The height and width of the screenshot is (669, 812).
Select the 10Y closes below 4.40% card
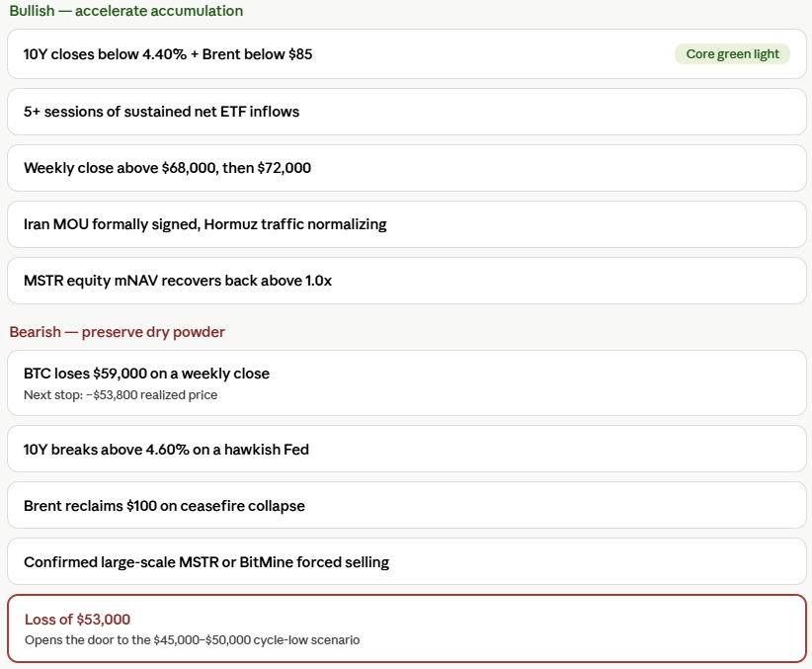coord(407,54)
